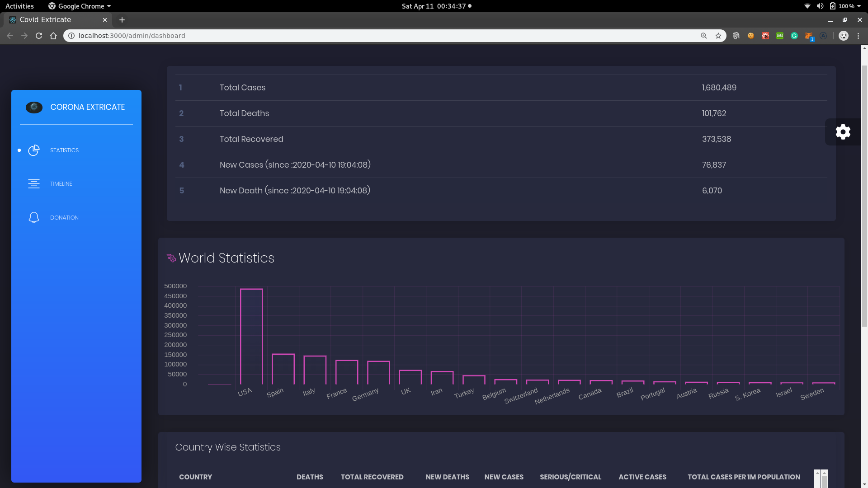This screenshot has width=868, height=488.
Task: Click the zoom magnifier in address bar
Action: click(704, 36)
